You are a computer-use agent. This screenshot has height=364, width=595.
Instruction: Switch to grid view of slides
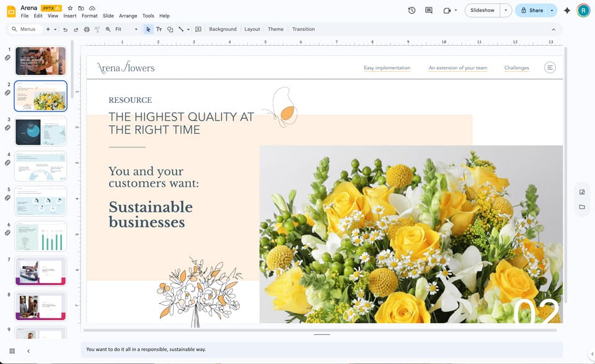(x=12, y=351)
